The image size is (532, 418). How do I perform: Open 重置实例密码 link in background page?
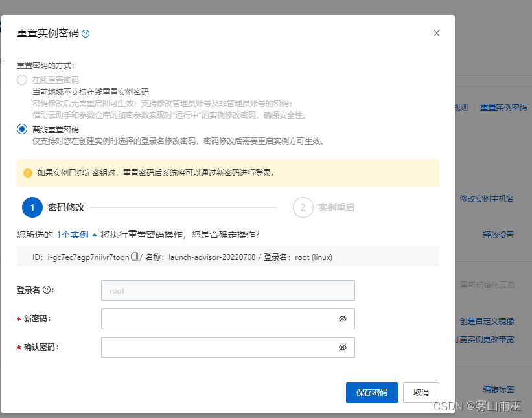tap(503, 108)
